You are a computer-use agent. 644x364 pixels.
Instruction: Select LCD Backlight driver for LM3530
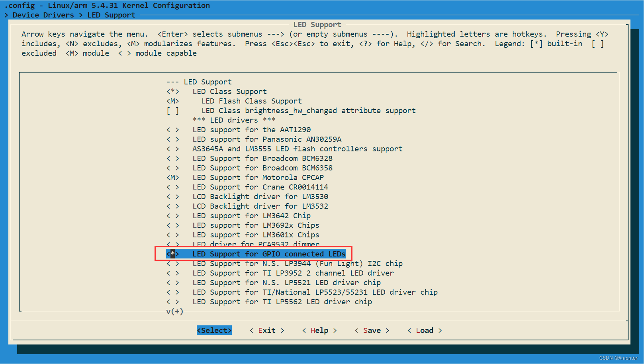[x=260, y=196]
